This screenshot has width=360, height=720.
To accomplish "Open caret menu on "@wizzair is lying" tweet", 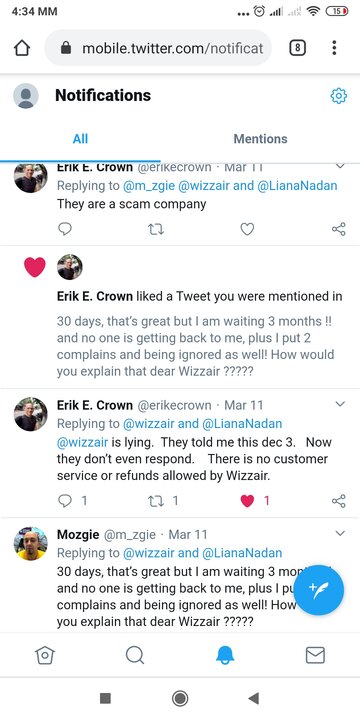I will coord(340,404).
